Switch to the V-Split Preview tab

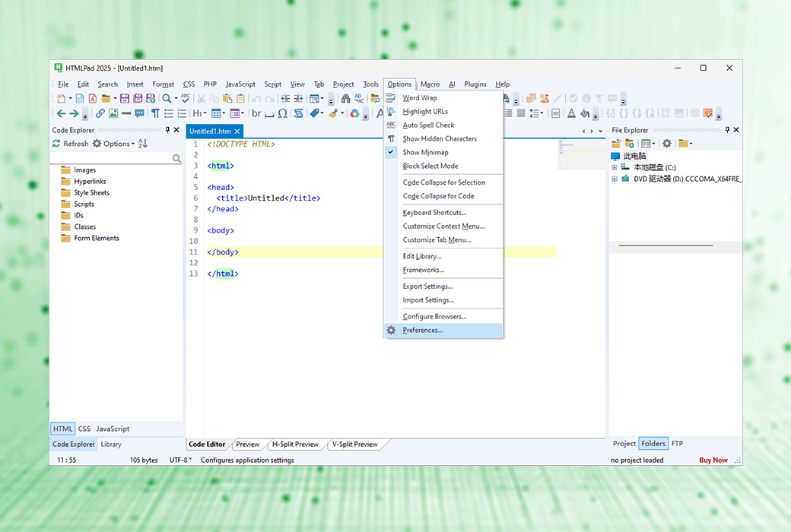click(x=354, y=445)
